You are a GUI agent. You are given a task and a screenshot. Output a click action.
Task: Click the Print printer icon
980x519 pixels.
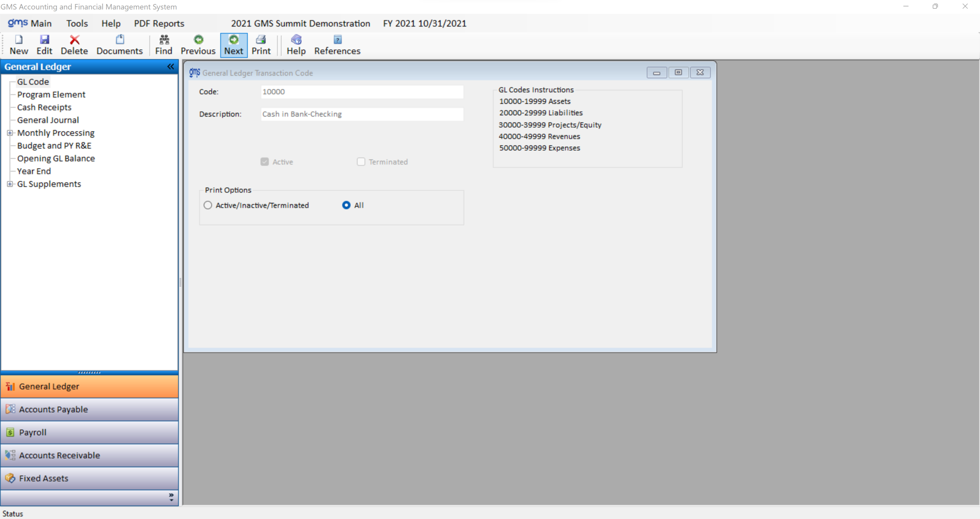(261, 40)
